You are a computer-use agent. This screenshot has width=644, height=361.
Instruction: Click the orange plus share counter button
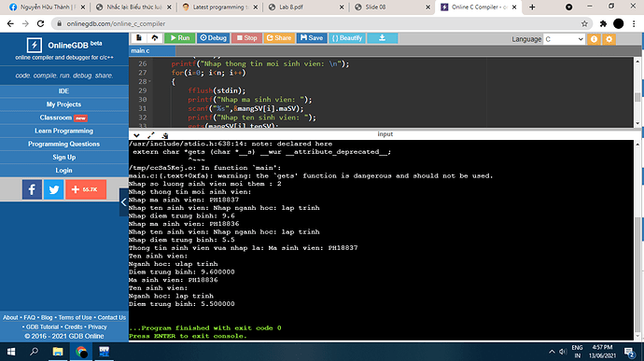pyautogui.click(x=86, y=189)
